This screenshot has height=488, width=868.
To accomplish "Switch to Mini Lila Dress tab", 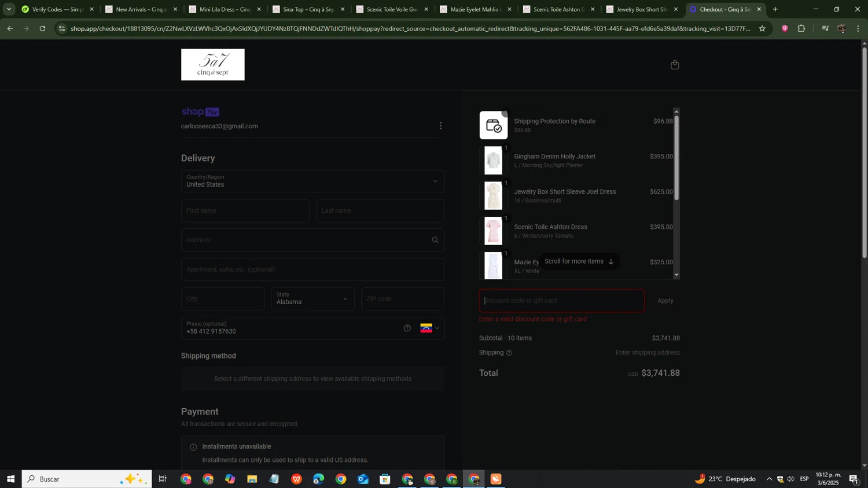I will point(225,9).
